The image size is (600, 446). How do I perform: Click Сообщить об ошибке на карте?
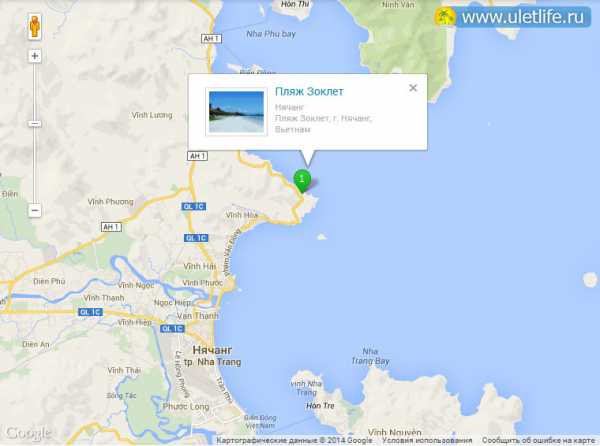point(538,440)
